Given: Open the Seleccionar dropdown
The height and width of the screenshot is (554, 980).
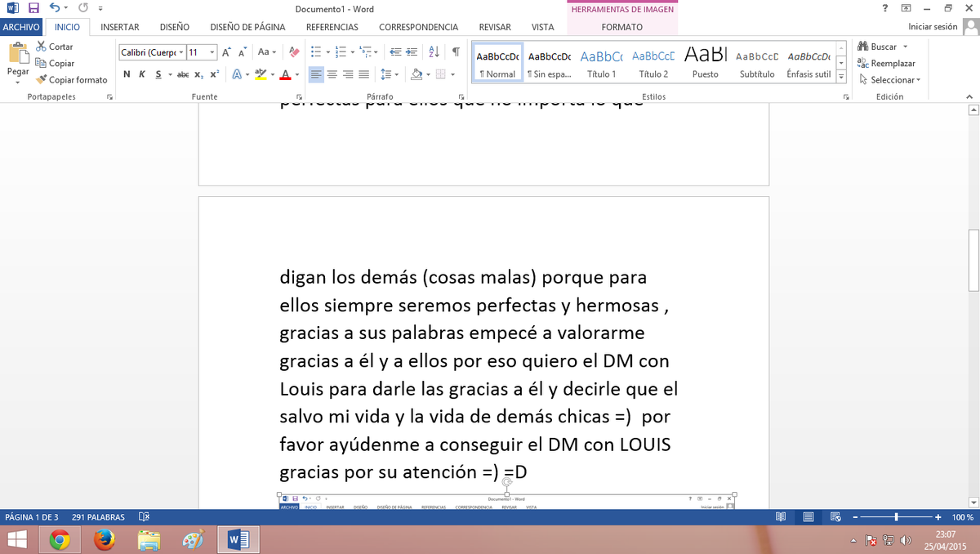Looking at the screenshot, I should click(x=889, y=80).
